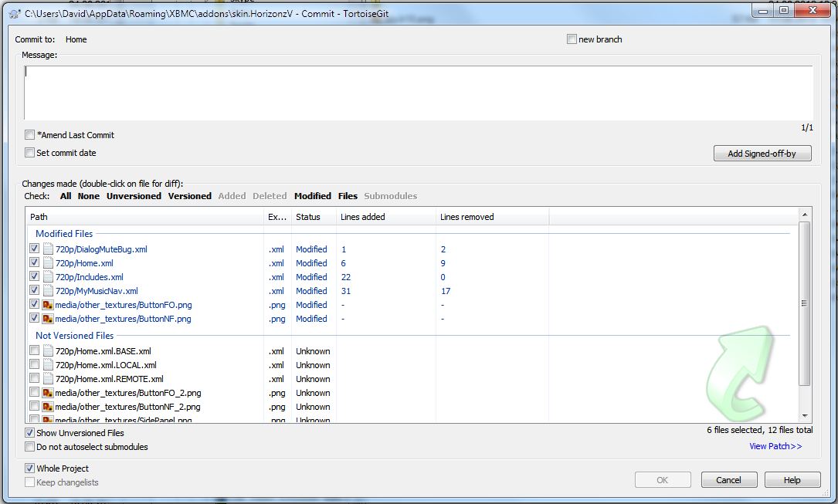The width and height of the screenshot is (838, 504).
Task: Click inside the commit Message text box
Action: [419, 93]
